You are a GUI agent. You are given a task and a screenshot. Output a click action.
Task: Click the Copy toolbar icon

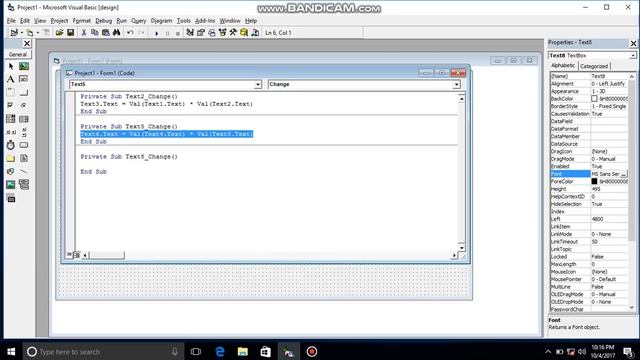[95, 33]
